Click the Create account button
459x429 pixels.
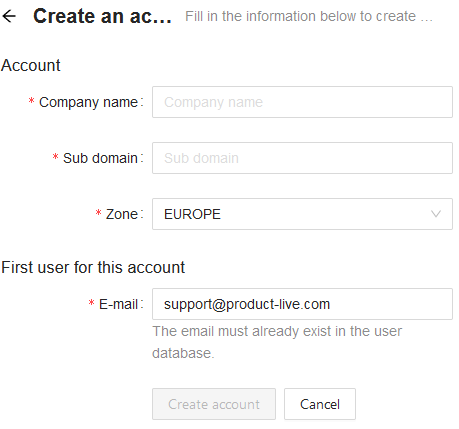214,404
